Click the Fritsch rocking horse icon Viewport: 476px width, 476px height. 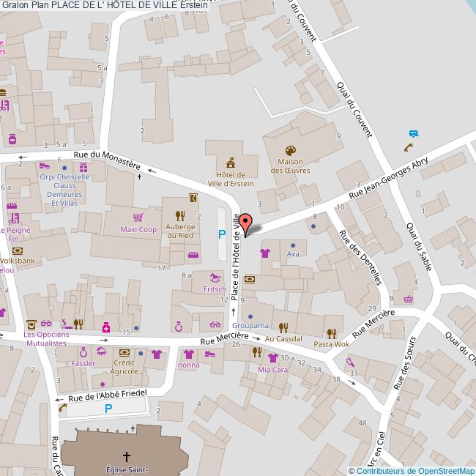(x=215, y=278)
